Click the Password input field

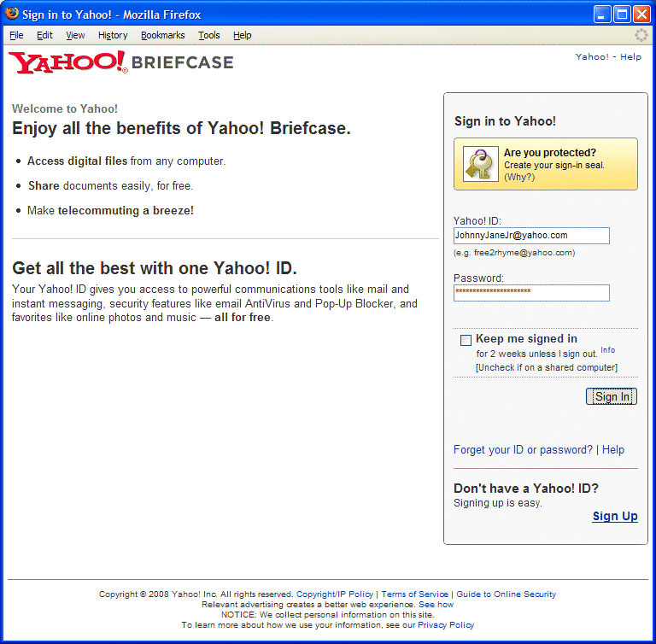click(531, 293)
